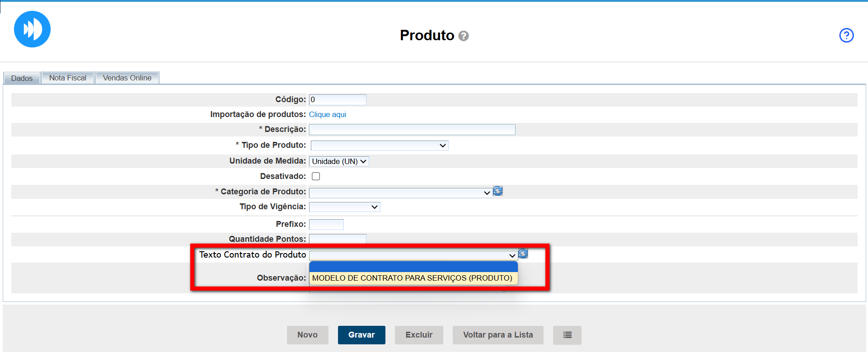Click the gray help icon beside Produto title
Image resolution: width=868 pixels, height=357 pixels.
pyautogui.click(x=464, y=36)
